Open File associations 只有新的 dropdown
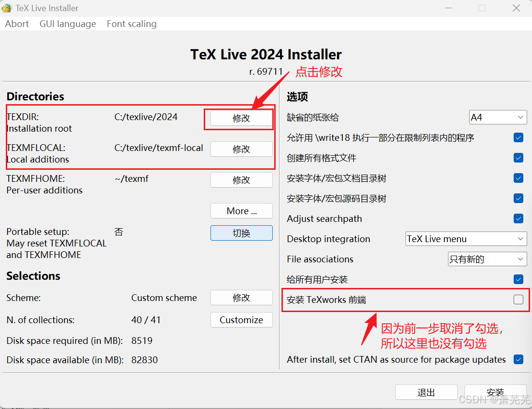 click(487, 259)
